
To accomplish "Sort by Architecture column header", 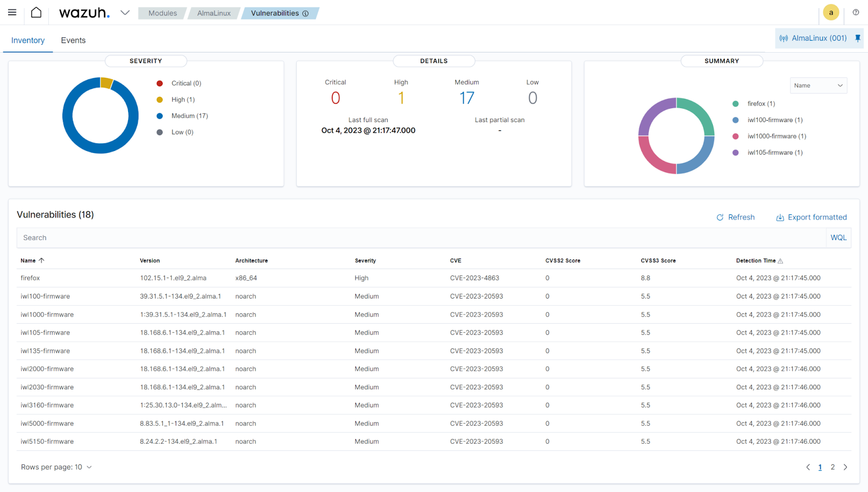I will point(251,261).
